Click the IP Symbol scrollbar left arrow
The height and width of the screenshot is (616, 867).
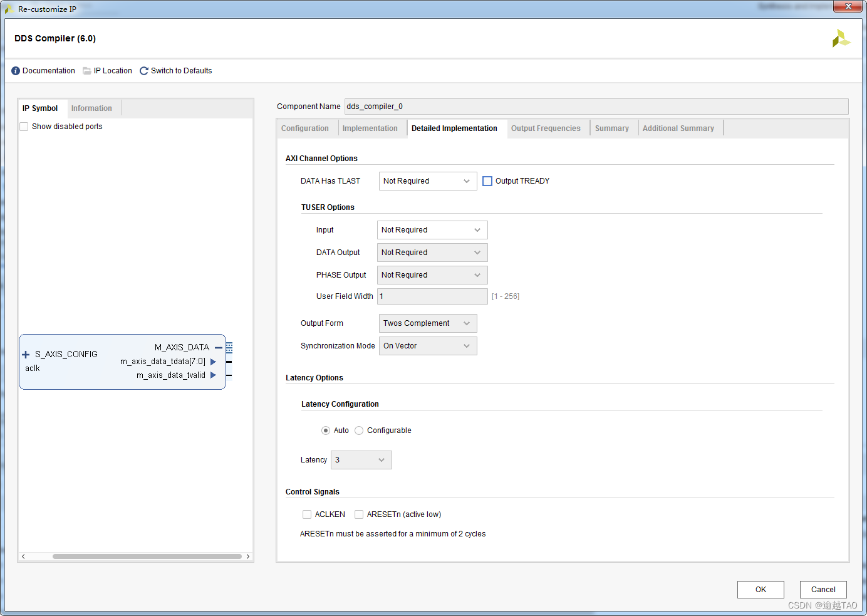pyautogui.click(x=23, y=556)
